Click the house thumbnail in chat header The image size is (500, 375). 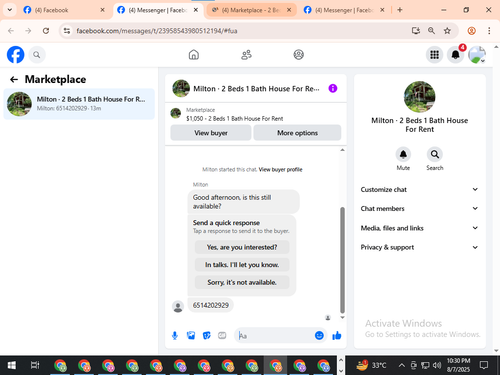[181, 88]
